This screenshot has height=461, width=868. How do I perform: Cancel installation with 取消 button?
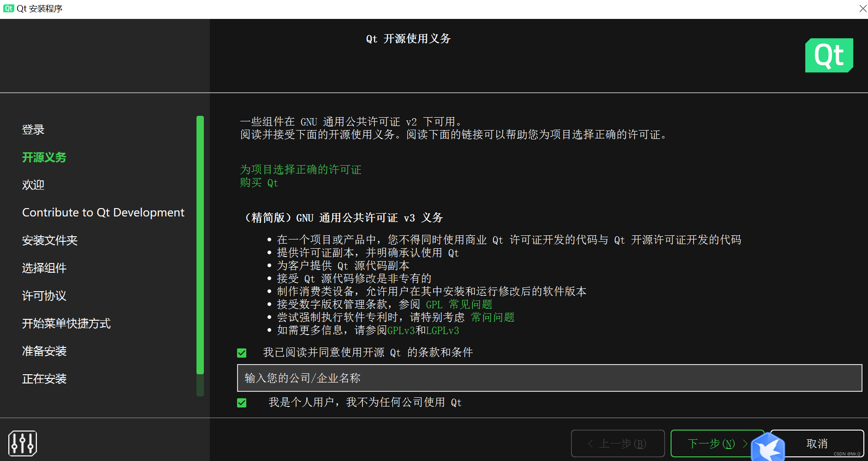[x=817, y=443]
